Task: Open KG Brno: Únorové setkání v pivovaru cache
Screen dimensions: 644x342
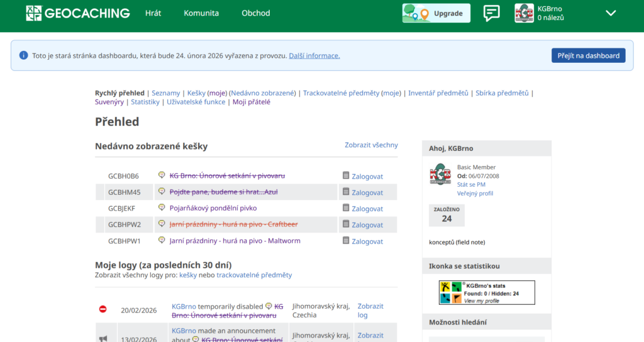Action: 227,176
